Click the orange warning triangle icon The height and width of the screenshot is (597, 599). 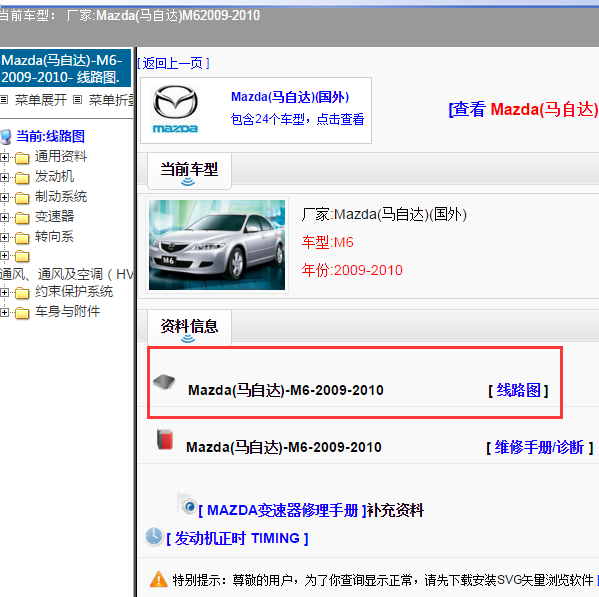pyautogui.click(x=159, y=579)
